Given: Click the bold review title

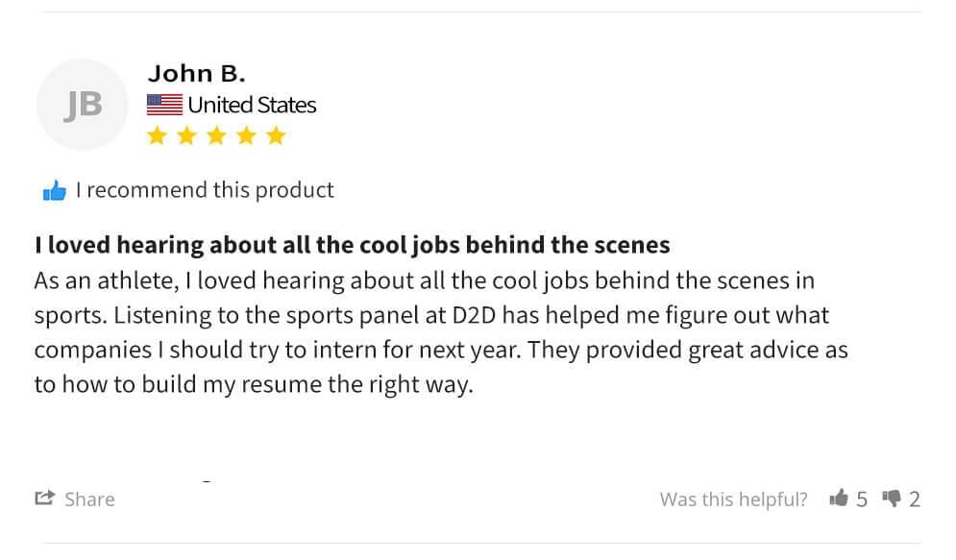Looking at the screenshot, I should [352, 245].
